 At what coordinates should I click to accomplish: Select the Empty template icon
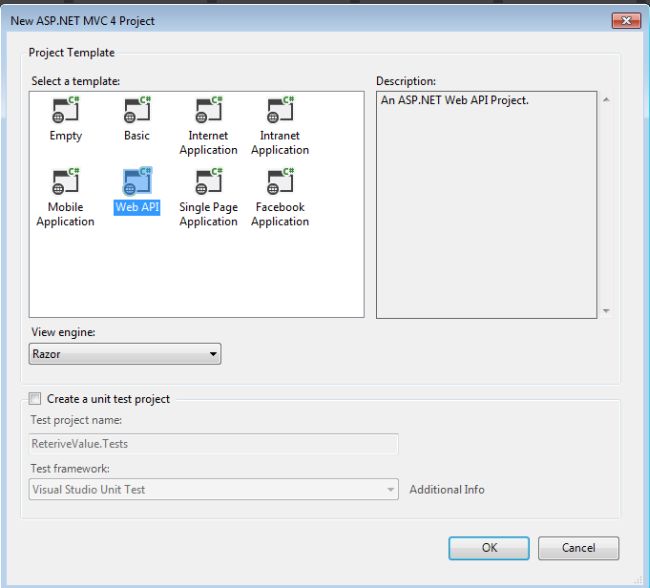65,110
